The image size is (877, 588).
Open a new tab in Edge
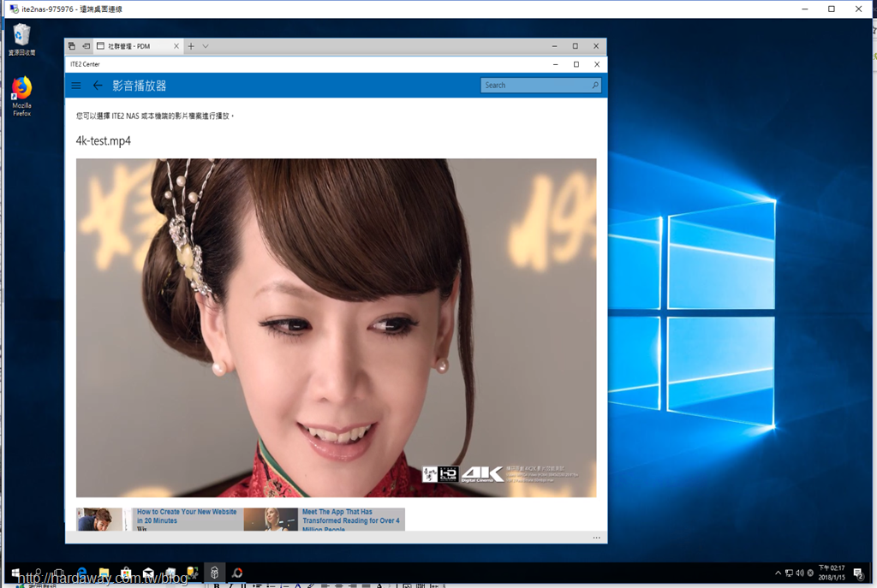(x=191, y=46)
